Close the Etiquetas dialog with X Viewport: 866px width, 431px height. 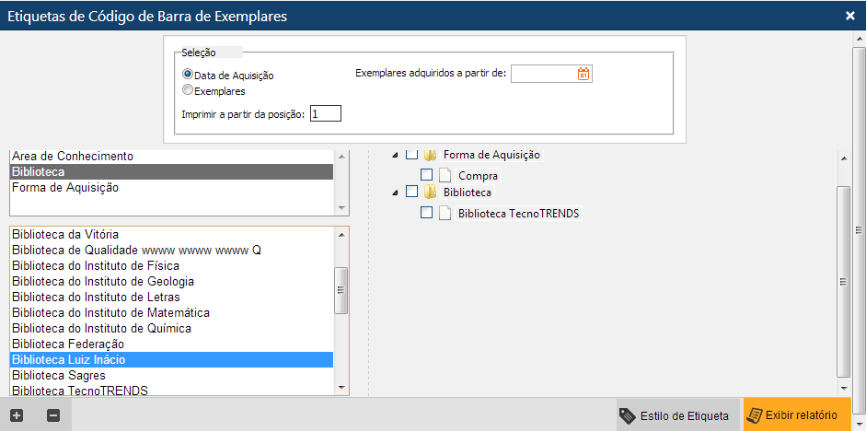point(850,15)
